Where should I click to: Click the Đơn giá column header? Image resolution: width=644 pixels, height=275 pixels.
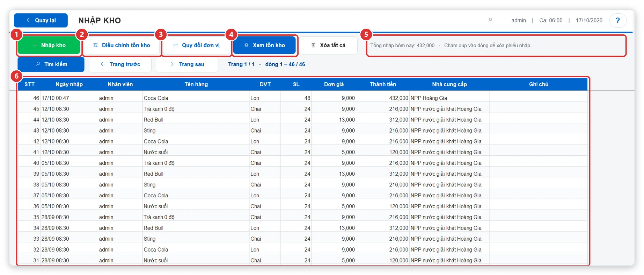(x=334, y=84)
